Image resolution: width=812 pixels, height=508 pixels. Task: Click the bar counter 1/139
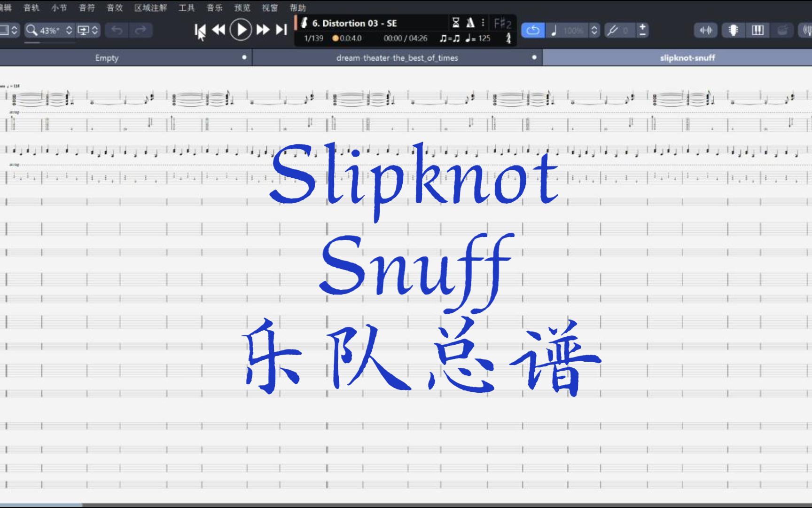pos(313,39)
